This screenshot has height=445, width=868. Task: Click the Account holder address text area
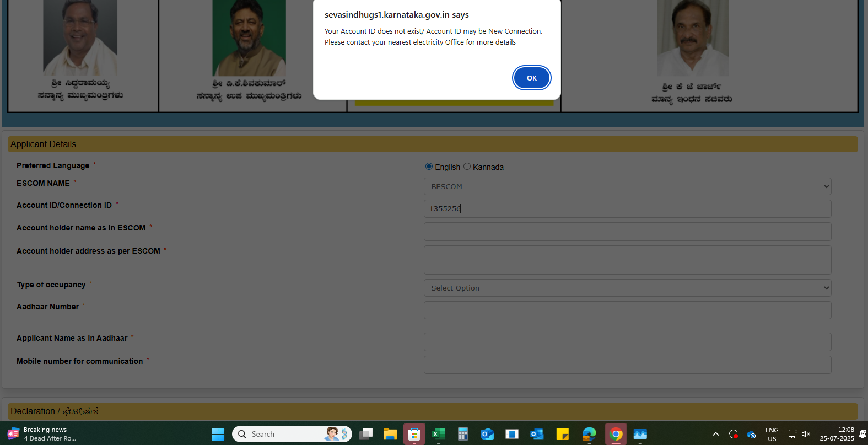(x=627, y=260)
